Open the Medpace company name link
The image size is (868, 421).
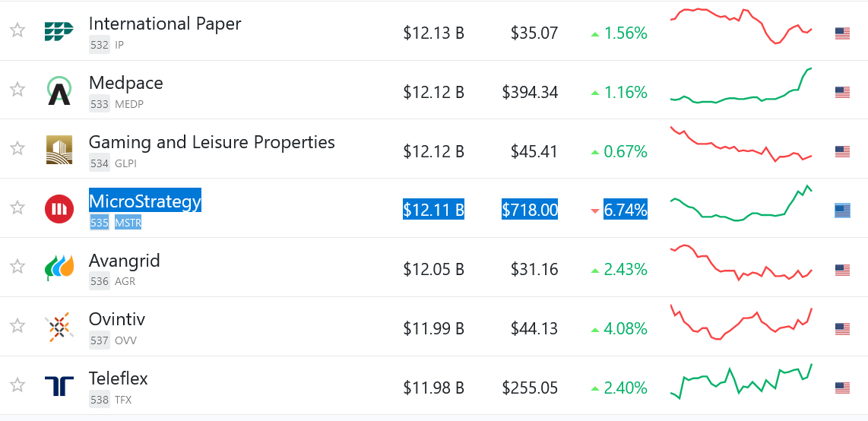pyautogui.click(x=126, y=83)
